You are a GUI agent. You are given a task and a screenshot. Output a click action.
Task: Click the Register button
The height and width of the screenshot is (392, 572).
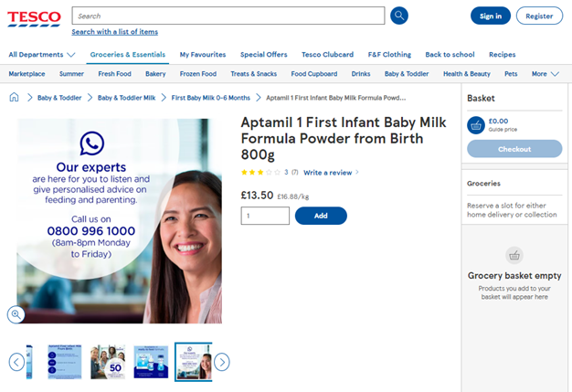pos(539,16)
